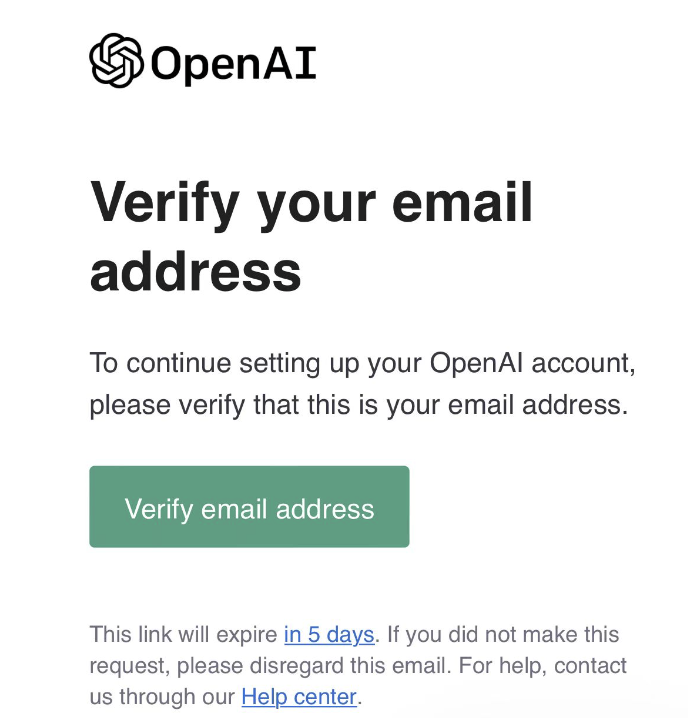
Task: Click the green Verify email address button
Action: coord(249,506)
